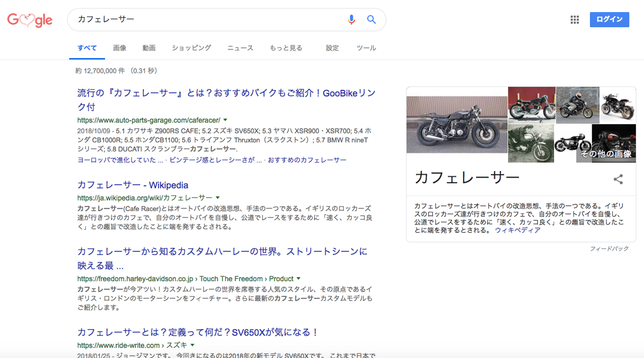Share the カフェレーサー knowledge panel
The height and width of the screenshot is (358, 644).
(618, 180)
